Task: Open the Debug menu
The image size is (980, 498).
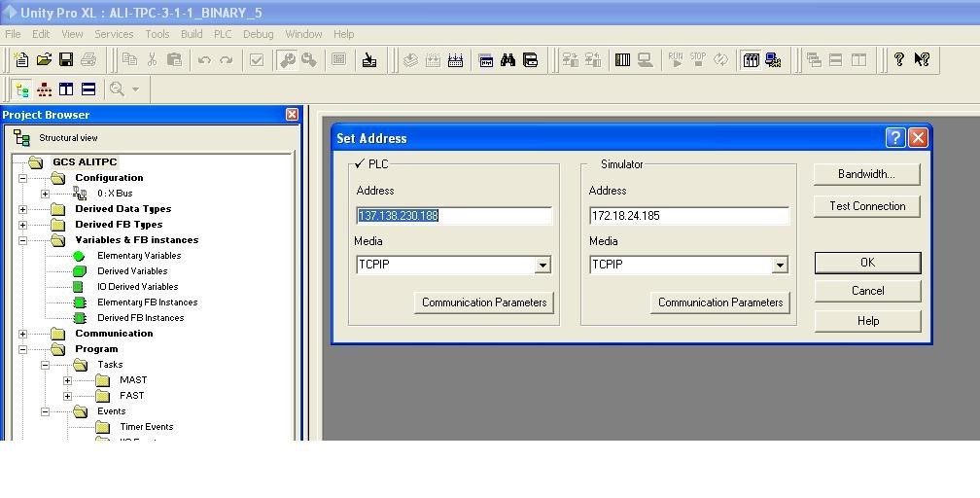Action: click(259, 34)
